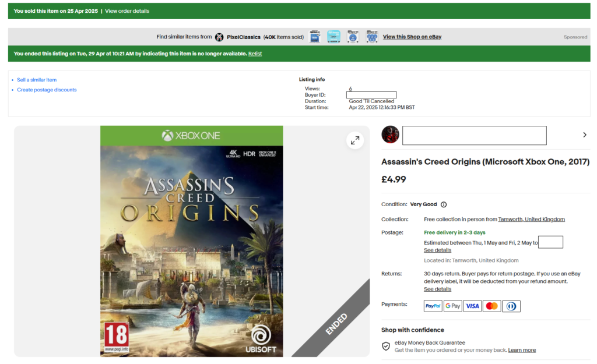
Task: Open the second PixelClassics similar item thumbnail
Action: click(x=333, y=37)
